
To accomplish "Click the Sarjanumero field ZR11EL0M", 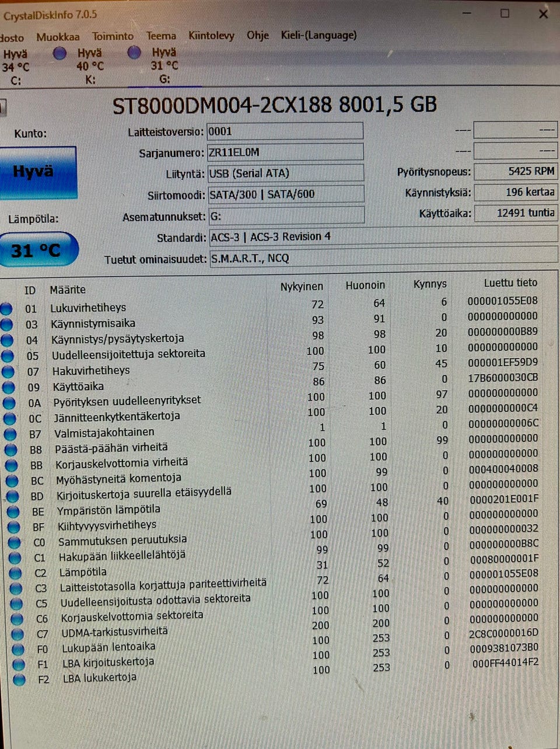I will click(285, 152).
